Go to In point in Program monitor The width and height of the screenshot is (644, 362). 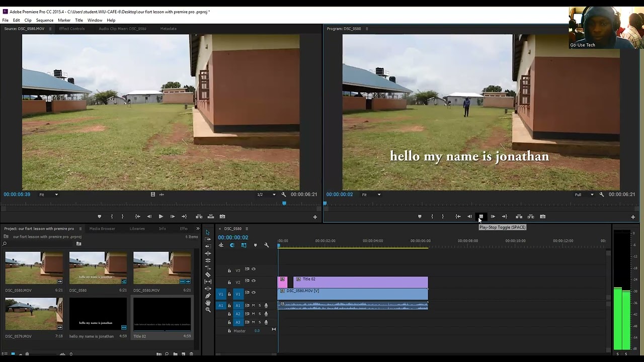(458, 217)
